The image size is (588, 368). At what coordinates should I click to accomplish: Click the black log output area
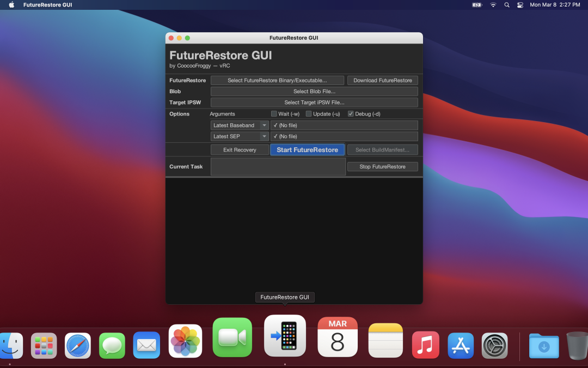click(x=294, y=240)
